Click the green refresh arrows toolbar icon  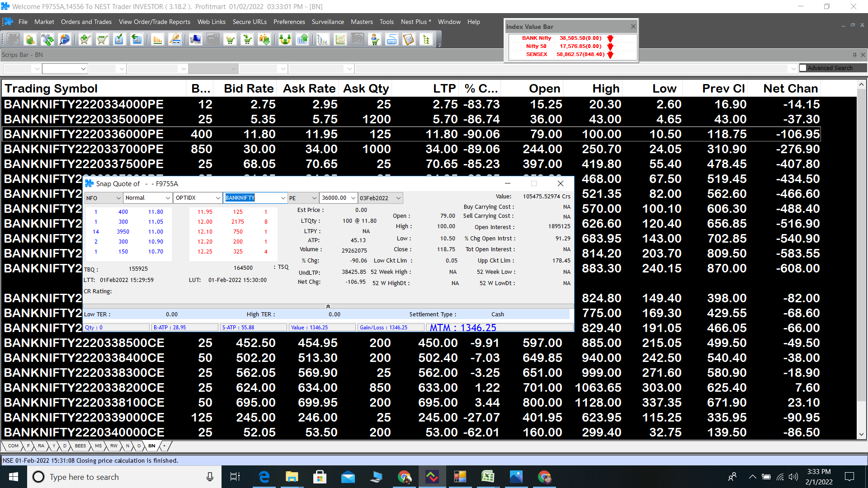tap(47, 40)
